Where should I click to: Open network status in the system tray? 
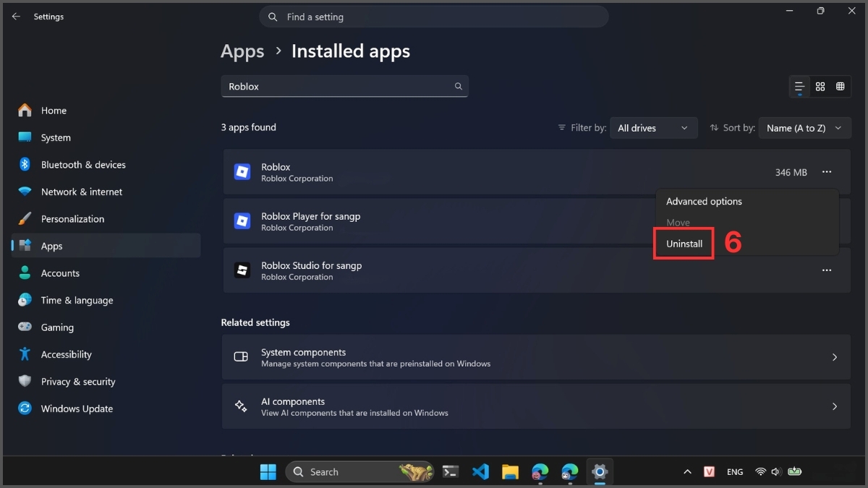[x=760, y=471]
